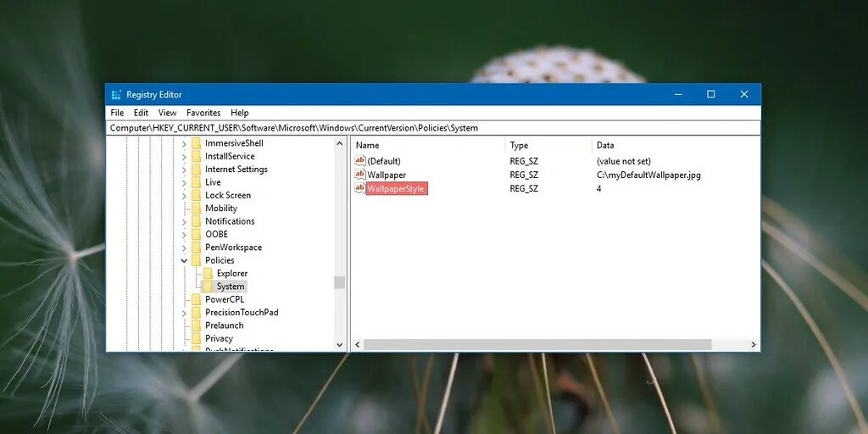
Task: Select the System subkey label
Action: (231, 287)
